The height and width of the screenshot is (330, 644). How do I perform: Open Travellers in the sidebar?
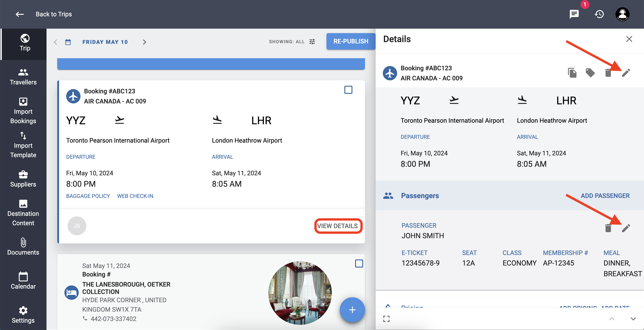point(23,77)
